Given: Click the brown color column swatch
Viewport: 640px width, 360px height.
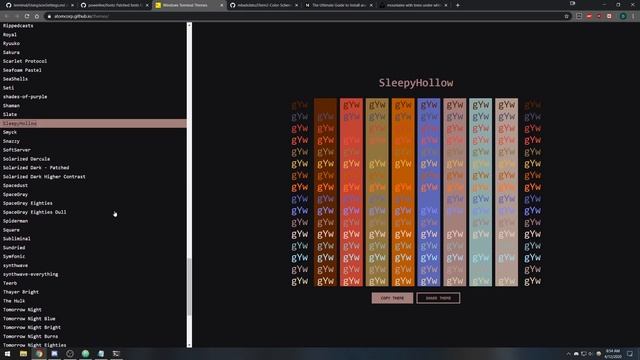Looking at the screenshot, I should click(x=325, y=192).
